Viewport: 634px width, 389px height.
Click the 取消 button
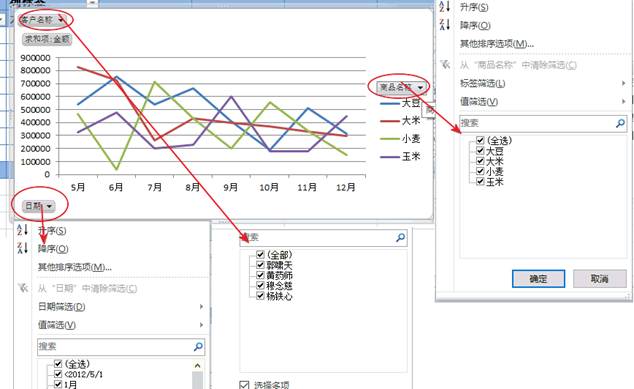(600, 279)
